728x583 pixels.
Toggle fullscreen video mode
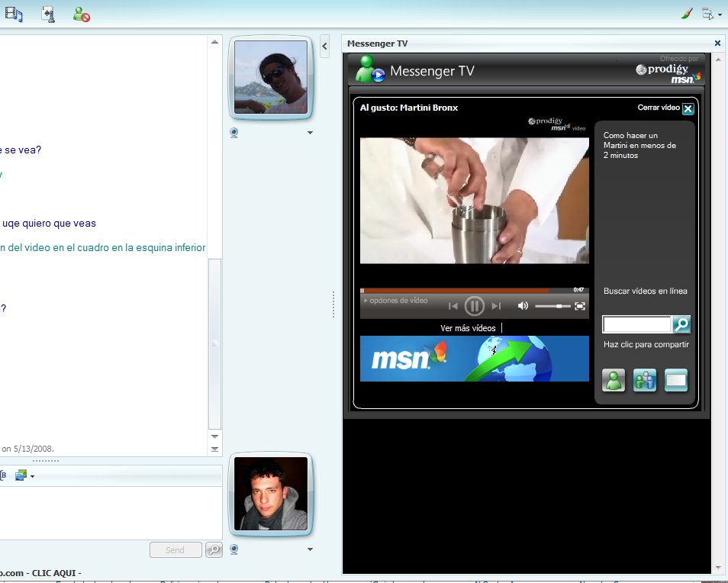(x=580, y=306)
